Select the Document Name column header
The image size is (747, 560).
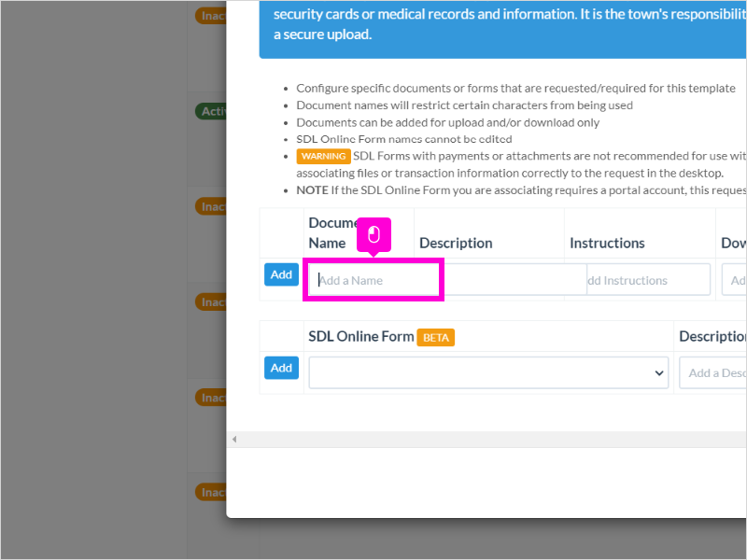tap(333, 232)
